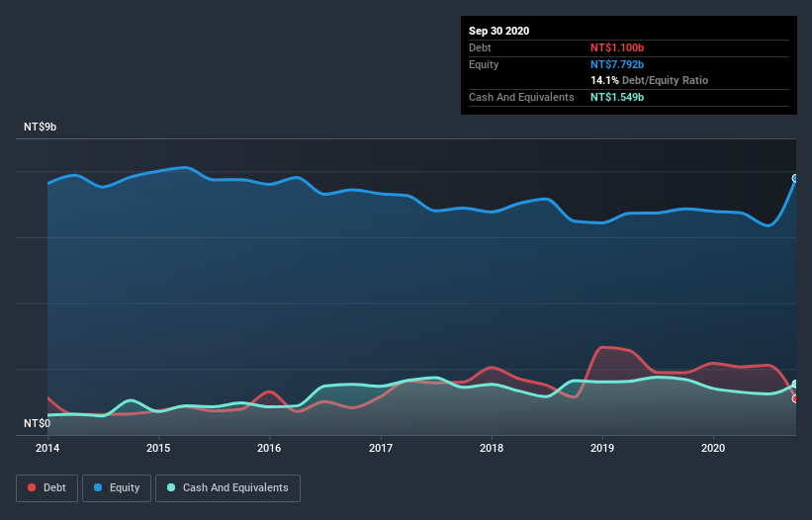Click the 2019 x-axis label

(x=602, y=448)
